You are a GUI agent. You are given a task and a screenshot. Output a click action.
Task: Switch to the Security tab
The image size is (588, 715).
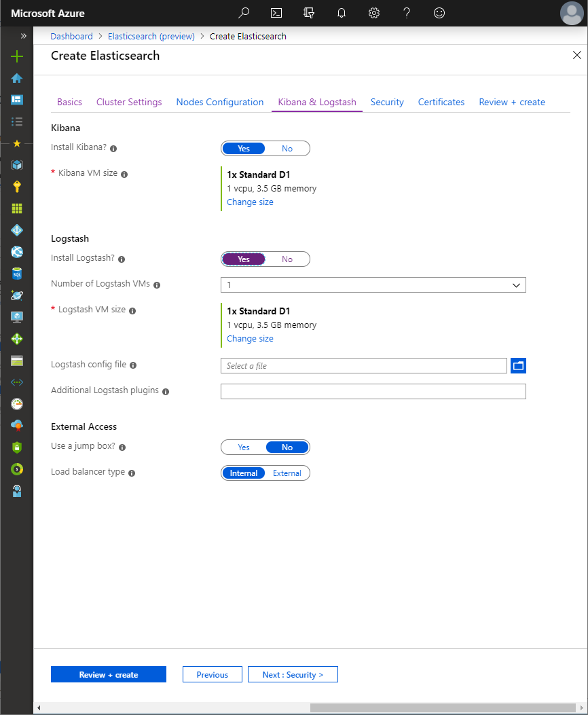click(x=386, y=102)
